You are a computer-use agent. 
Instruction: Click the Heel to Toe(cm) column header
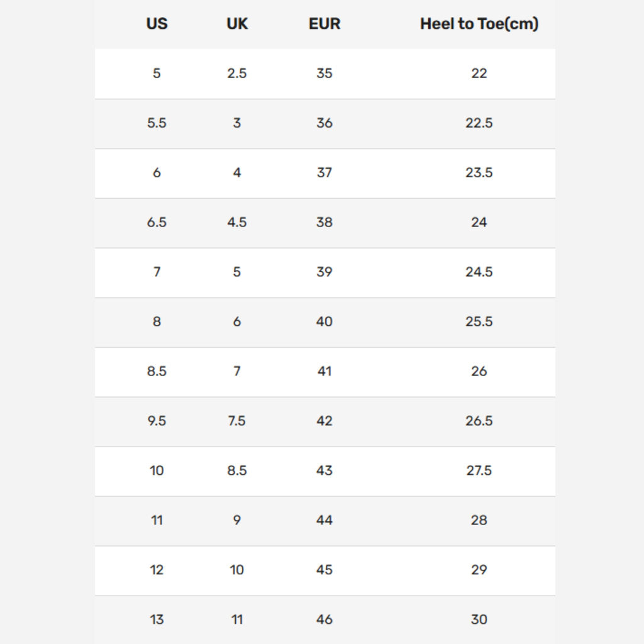pos(479,24)
